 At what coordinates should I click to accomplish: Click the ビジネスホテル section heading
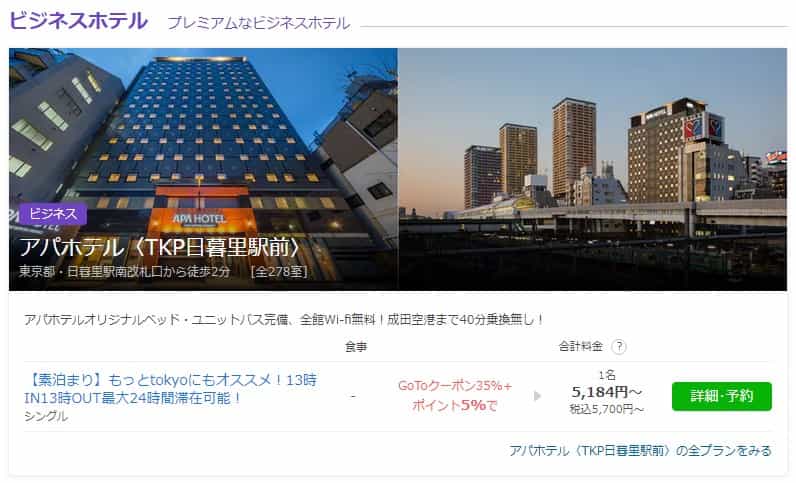coord(79,21)
